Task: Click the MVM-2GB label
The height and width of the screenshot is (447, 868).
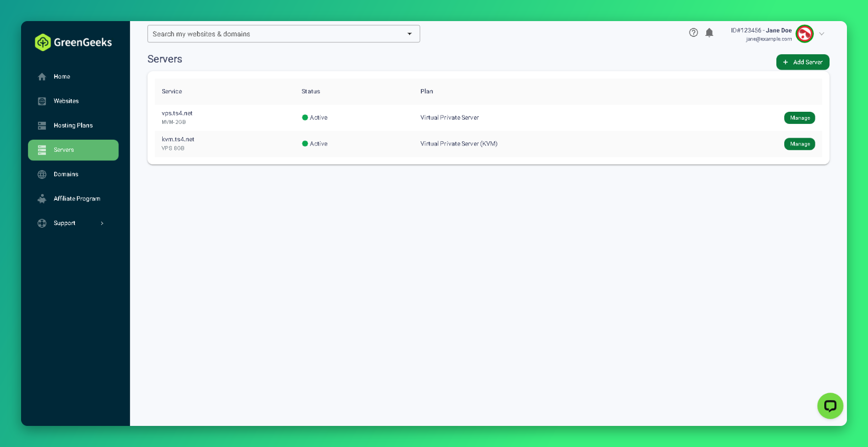Action: tap(174, 122)
